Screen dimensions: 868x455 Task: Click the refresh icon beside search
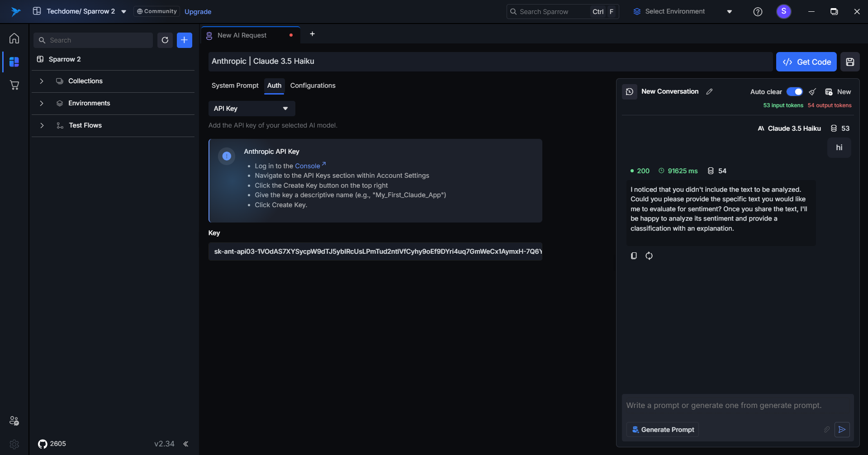click(x=165, y=40)
